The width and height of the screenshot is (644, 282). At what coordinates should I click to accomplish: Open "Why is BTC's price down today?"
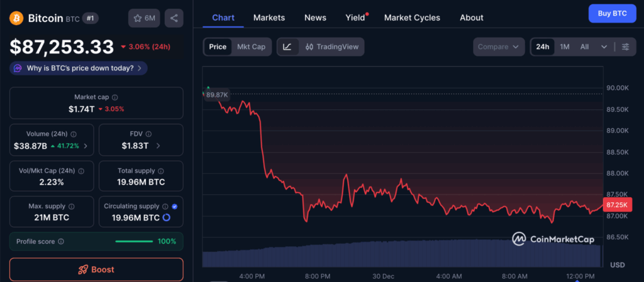(79, 68)
